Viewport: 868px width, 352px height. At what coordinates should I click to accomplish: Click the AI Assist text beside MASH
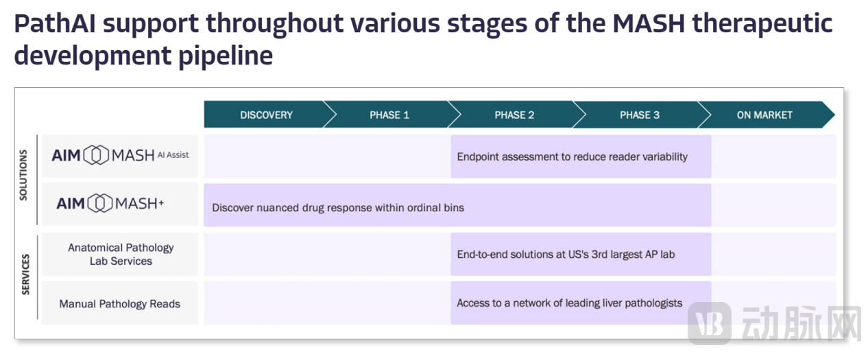(x=173, y=155)
